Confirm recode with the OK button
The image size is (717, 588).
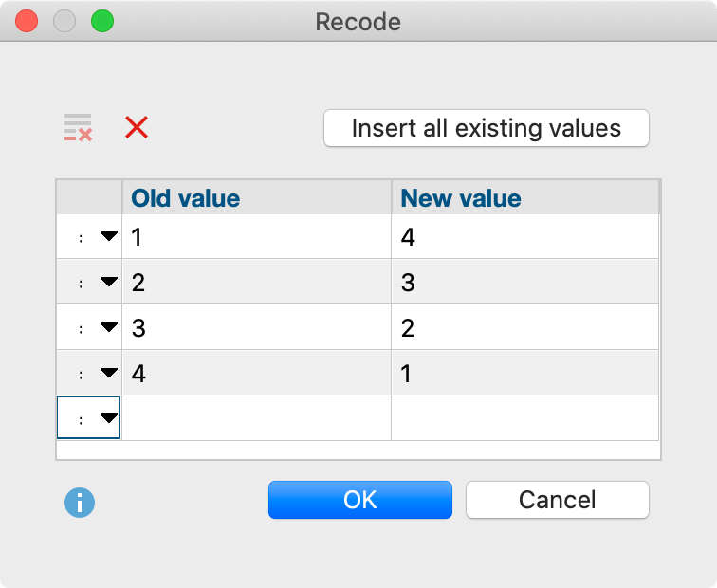click(360, 500)
